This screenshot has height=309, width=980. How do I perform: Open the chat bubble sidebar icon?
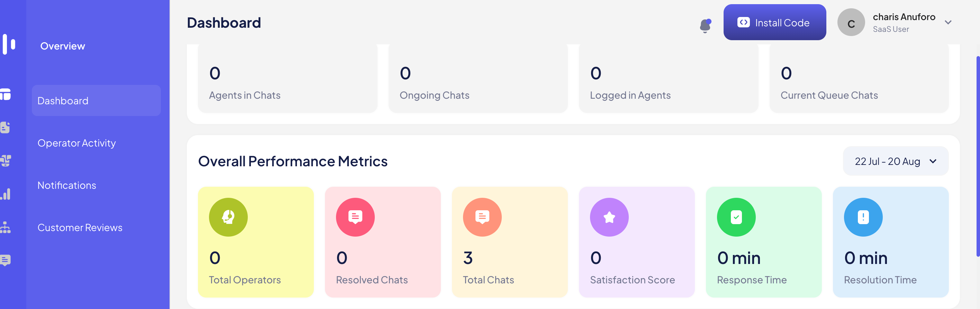point(6,260)
